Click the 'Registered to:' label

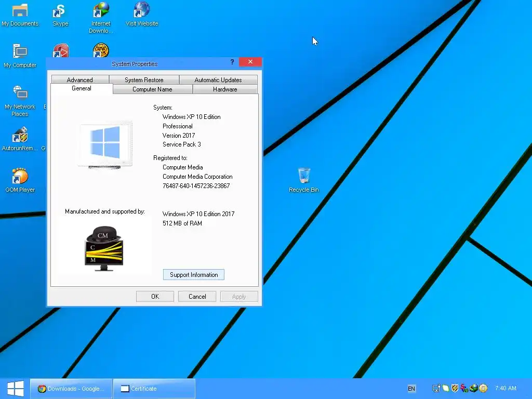click(170, 158)
